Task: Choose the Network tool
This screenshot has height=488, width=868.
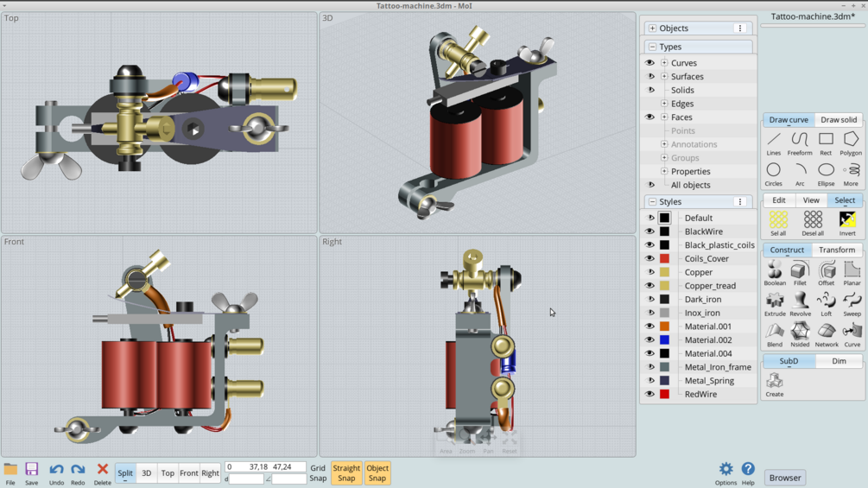Action: (827, 335)
